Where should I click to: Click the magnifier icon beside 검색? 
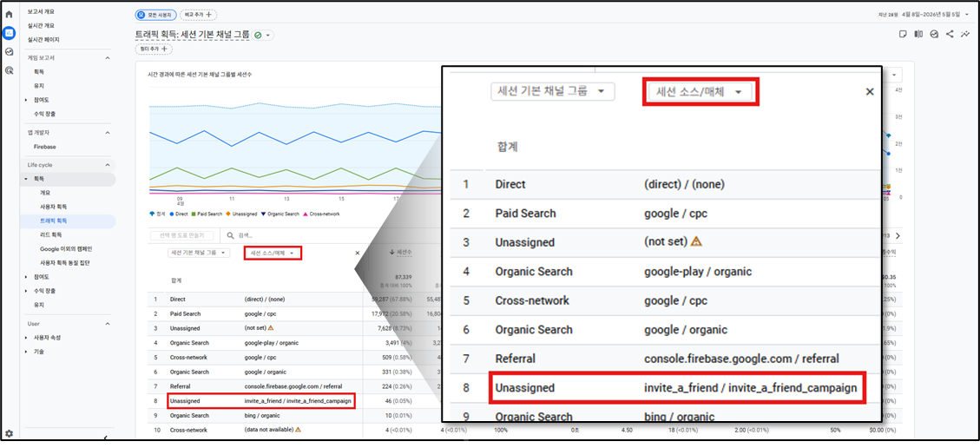click(x=231, y=235)
